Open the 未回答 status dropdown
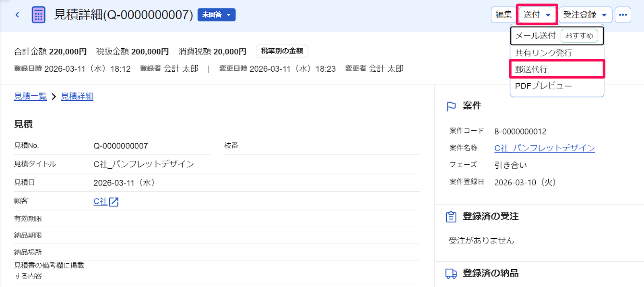Screen dimensions: 644x287 (217, 15)
